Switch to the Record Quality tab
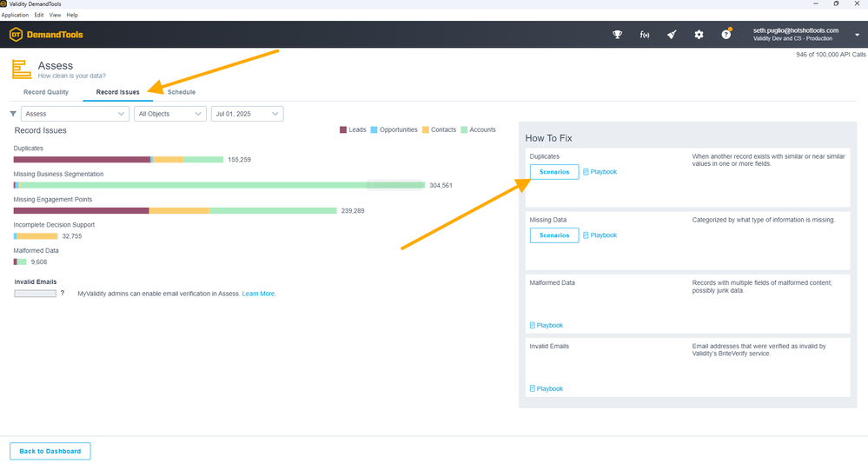 tap(46, 92)
